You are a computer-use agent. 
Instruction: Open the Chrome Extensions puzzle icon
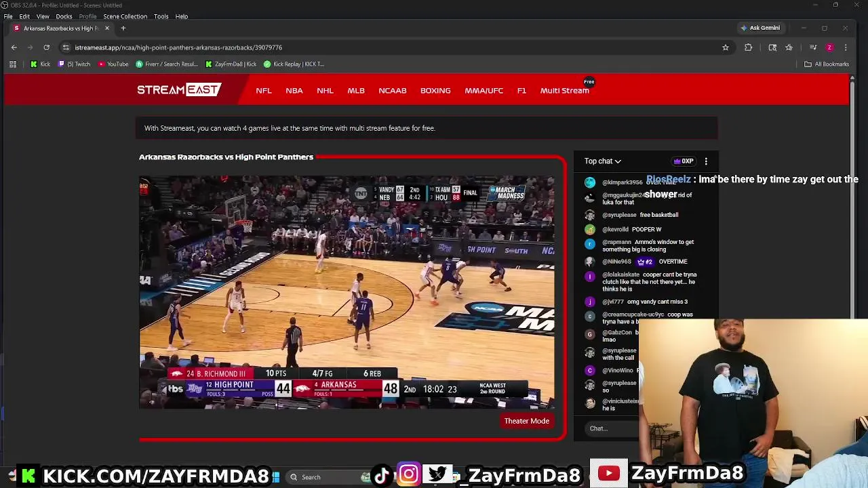click(748, 47)
